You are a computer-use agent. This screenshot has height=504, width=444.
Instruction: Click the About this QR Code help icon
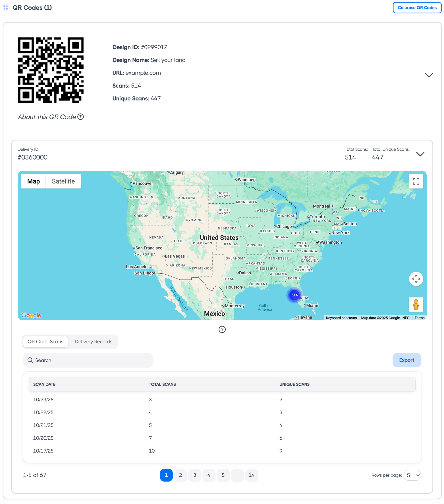[81, 117]
